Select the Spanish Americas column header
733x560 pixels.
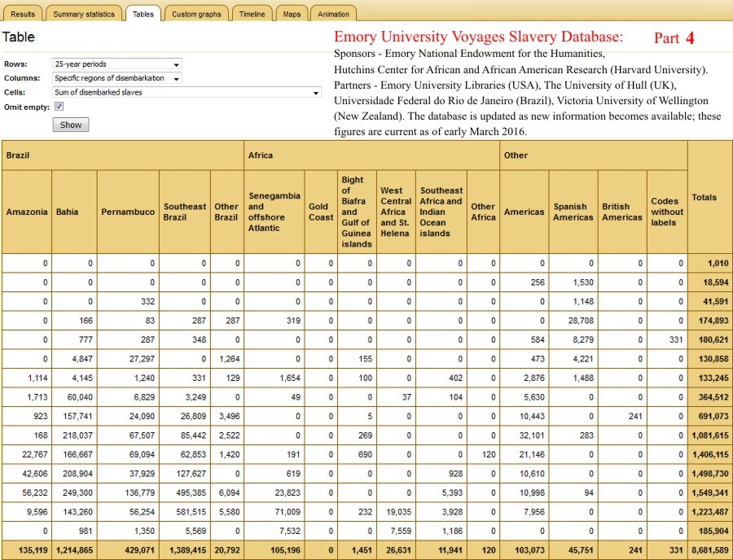(573, 212)
